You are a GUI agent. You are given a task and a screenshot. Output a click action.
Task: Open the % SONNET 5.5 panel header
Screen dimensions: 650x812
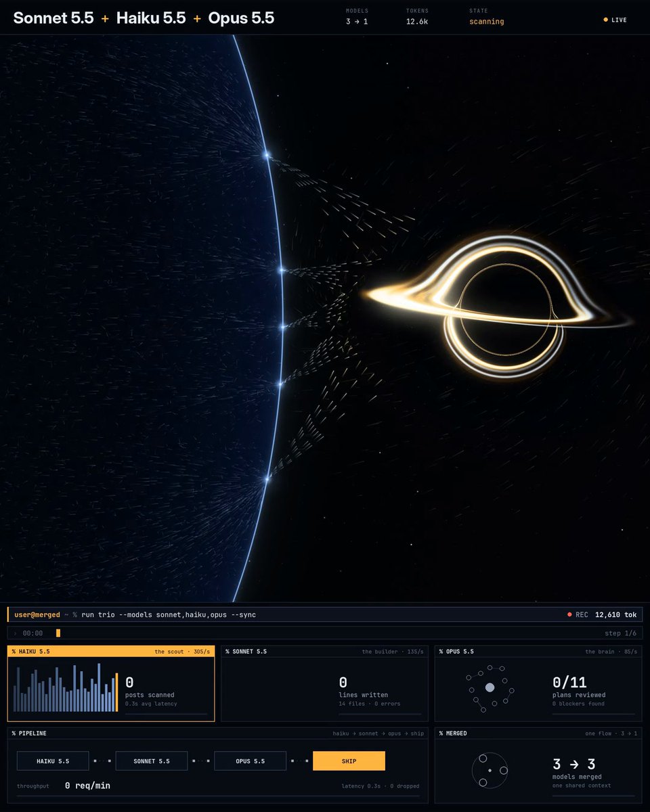click(x=324, y=652)
